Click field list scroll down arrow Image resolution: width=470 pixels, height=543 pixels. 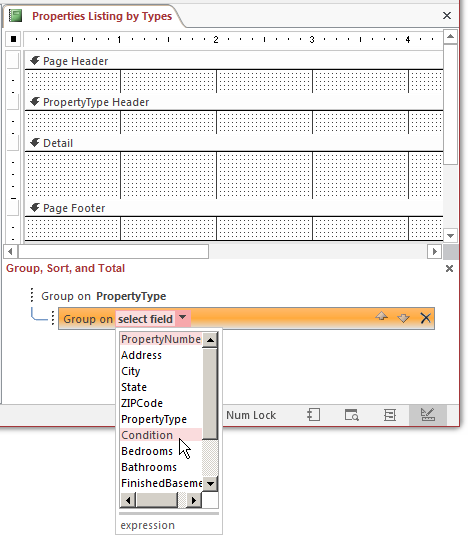tap(210, 483)
